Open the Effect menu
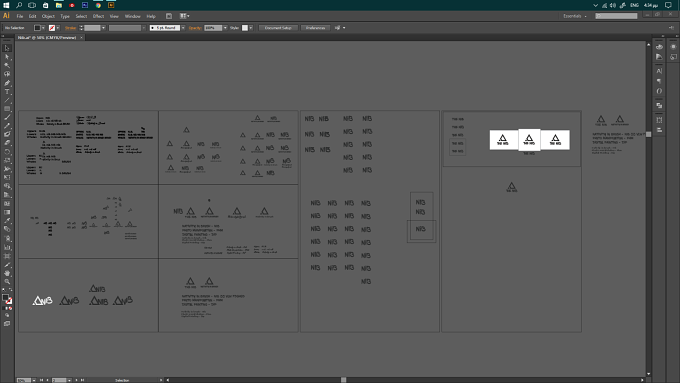 pos(98,16)
